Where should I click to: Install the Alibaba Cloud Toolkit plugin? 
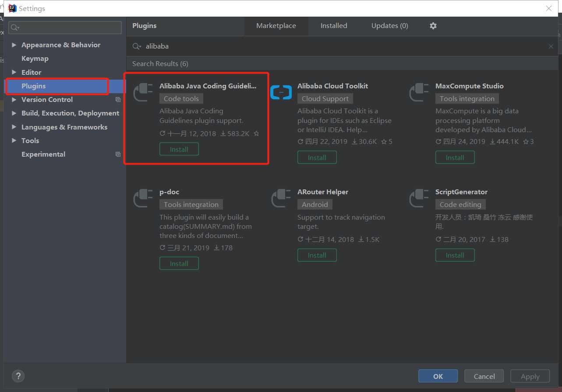(x=317, y=157)
